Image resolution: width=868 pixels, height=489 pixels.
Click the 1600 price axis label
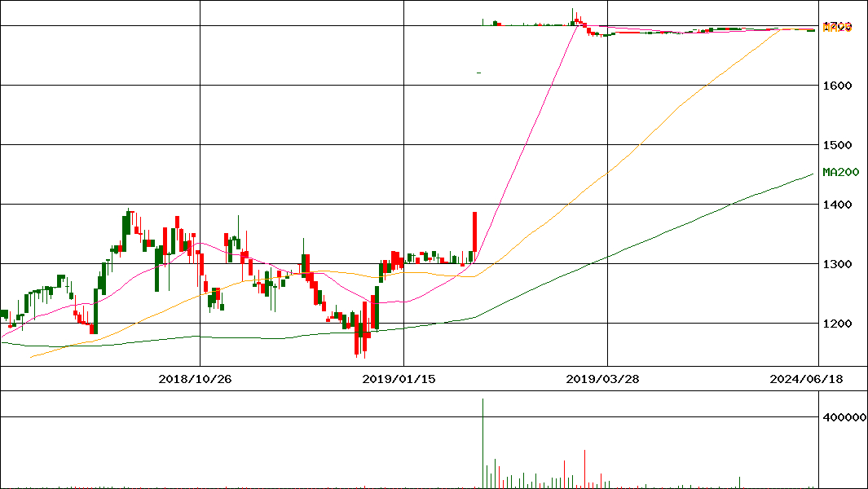(x=837, y=86)
